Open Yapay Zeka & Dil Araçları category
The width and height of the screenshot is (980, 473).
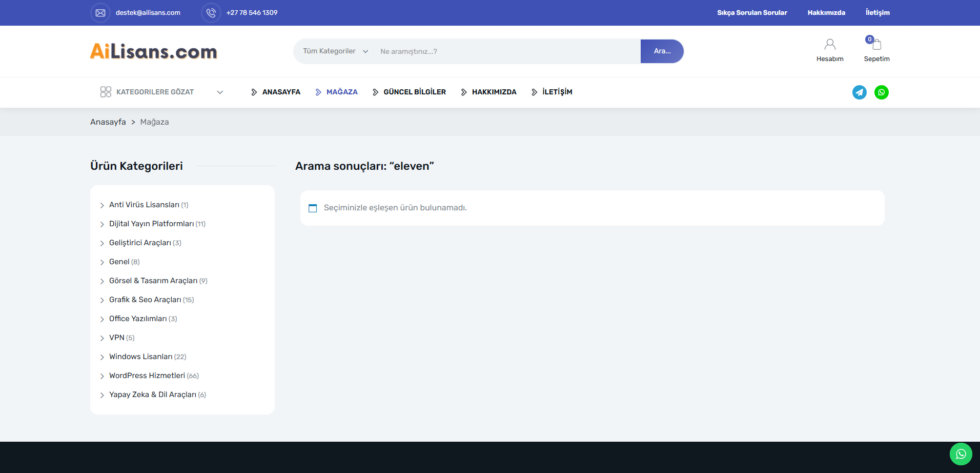[153, 395]
